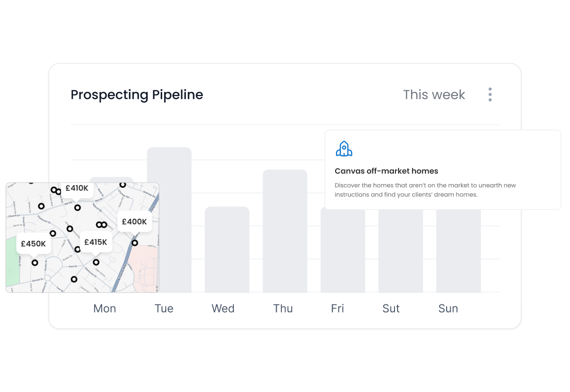Open the This week period selector

tap(434, 95)
